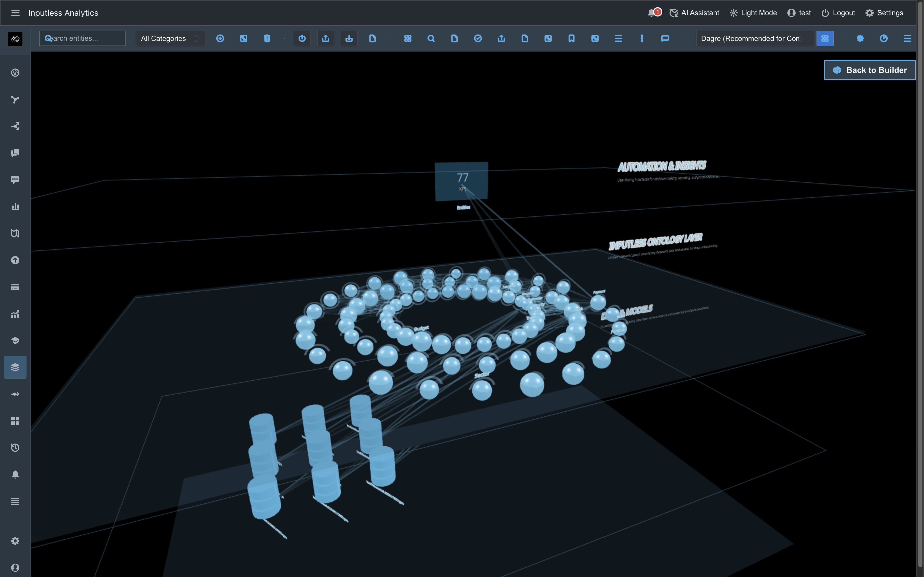The width and height of the screenshot is (924, 577).
Task: Open the bar chart analytics icon in the sidebar
Action: coord(15,206)
